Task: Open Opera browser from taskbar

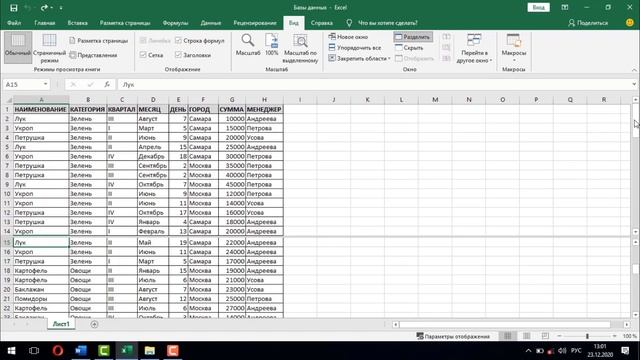Action: 58,351
